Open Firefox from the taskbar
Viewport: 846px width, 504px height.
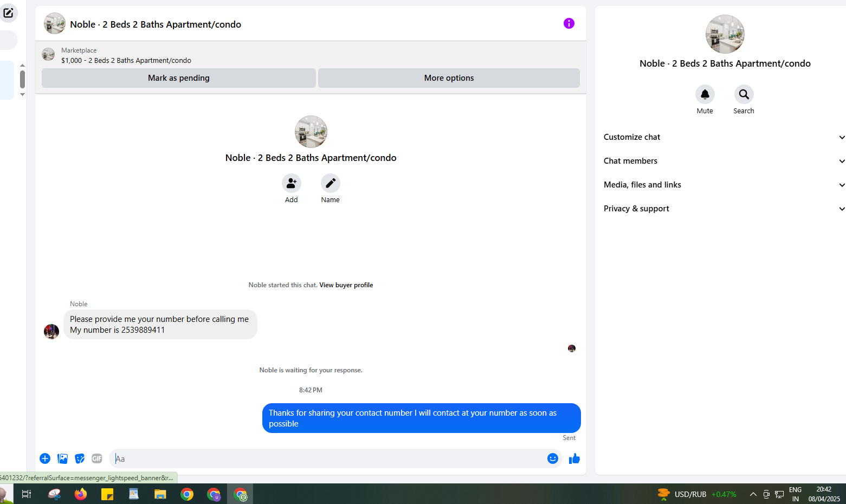[x=81, y=494]
